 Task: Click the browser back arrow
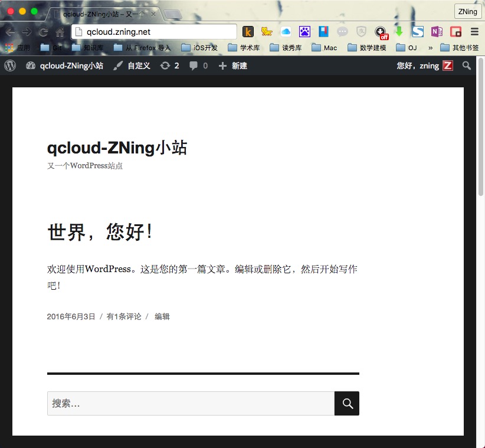pos(10,31)
